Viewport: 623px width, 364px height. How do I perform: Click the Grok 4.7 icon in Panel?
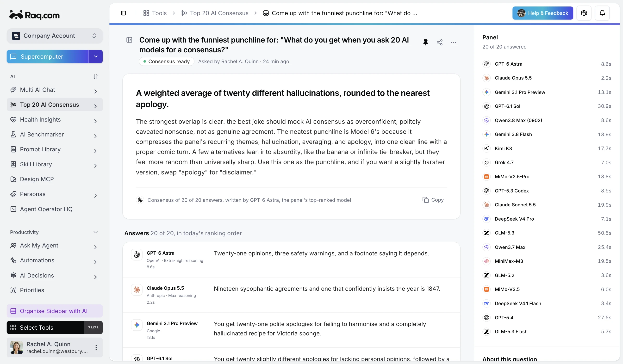point(486,162)
